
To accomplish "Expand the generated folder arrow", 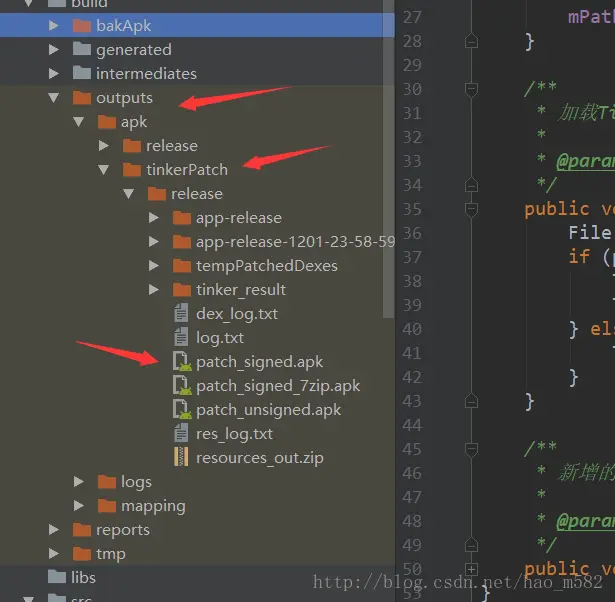I will (54, 50).
